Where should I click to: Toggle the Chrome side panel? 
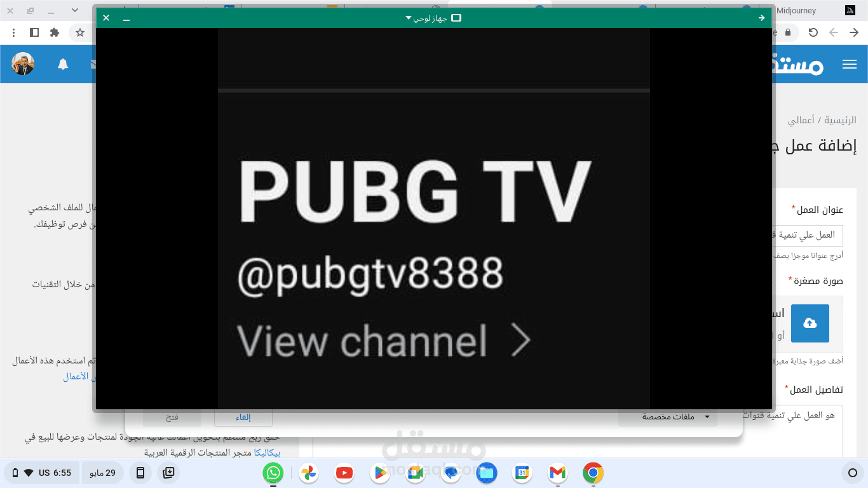[x=34, y=32]
